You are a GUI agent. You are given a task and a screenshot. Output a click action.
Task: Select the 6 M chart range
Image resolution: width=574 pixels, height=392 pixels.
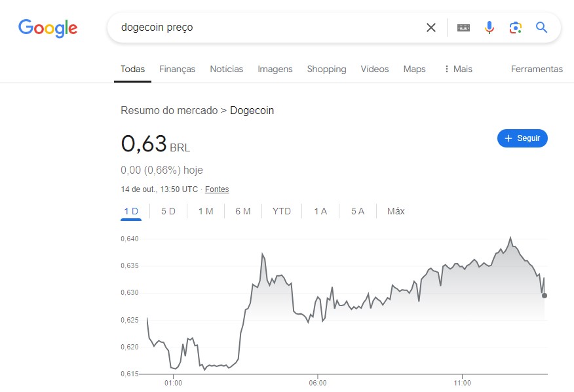click(x=242, y=211)
